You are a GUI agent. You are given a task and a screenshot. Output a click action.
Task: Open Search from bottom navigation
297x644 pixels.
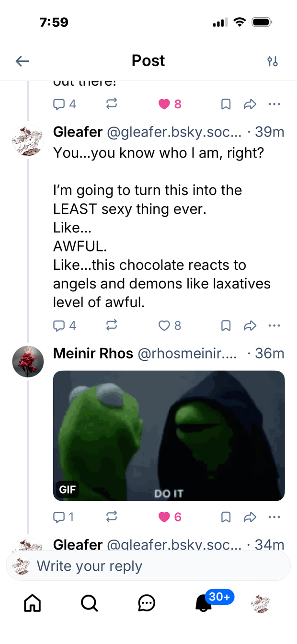coord(89,603)
